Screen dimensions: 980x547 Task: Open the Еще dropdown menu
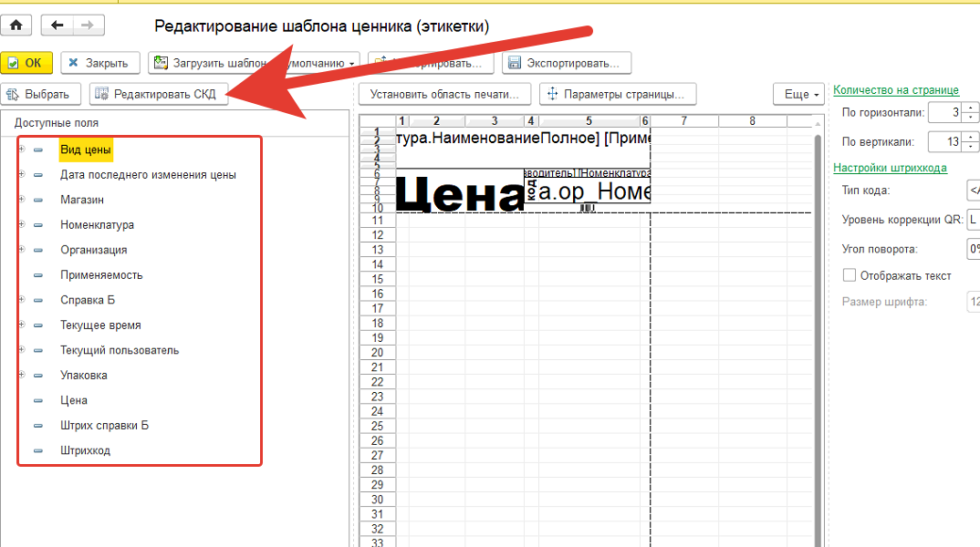(801, 94)
